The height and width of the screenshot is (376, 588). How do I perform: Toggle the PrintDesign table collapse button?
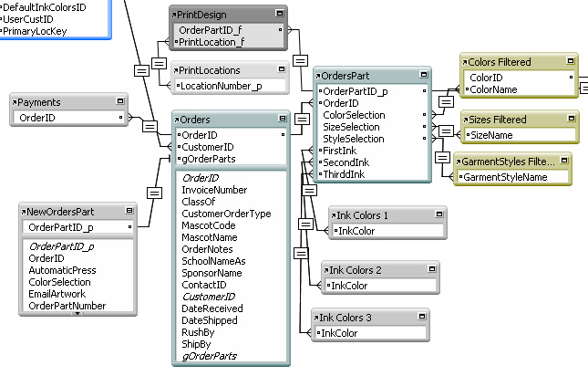[x=278, y=16]
